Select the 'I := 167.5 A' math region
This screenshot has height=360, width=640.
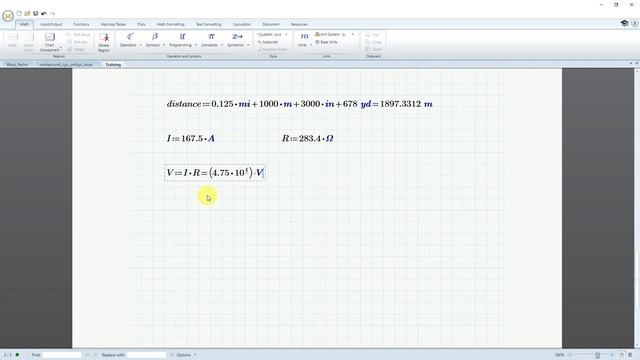[191, 139]
